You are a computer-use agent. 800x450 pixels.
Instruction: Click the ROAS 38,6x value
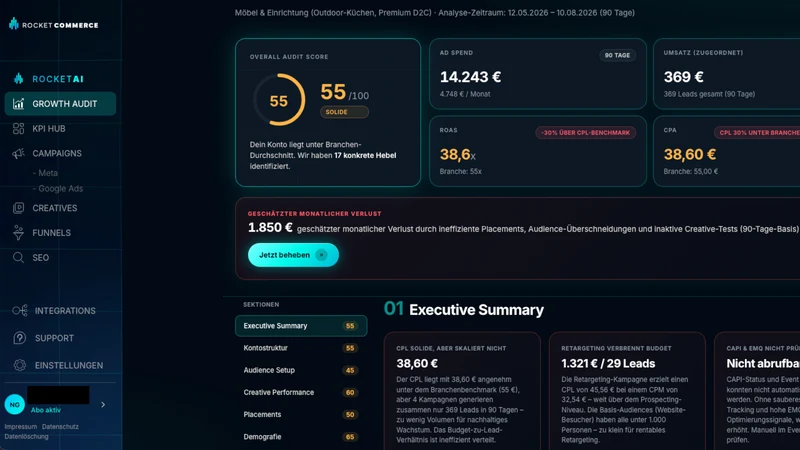pos(458,155)
